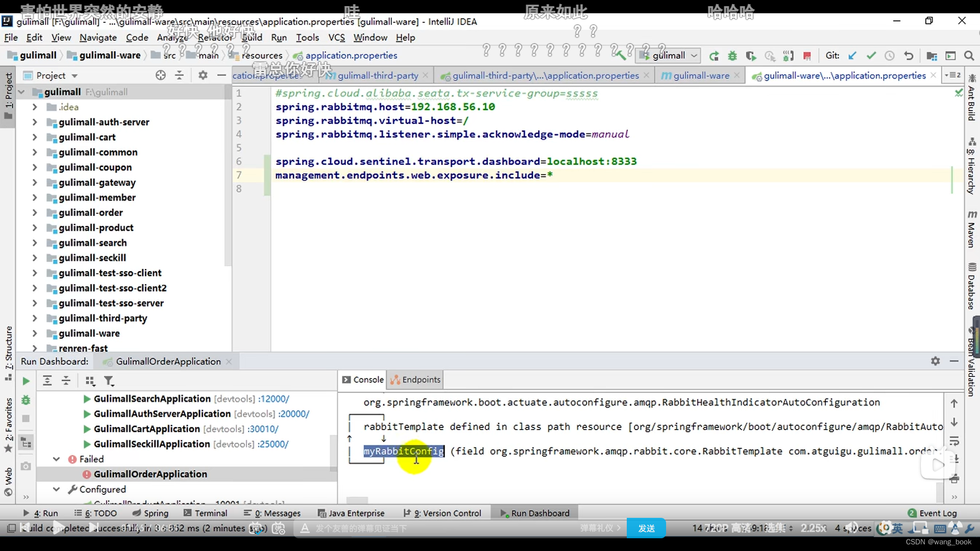
Task: Select the Console tab
Action: [363, 380]
